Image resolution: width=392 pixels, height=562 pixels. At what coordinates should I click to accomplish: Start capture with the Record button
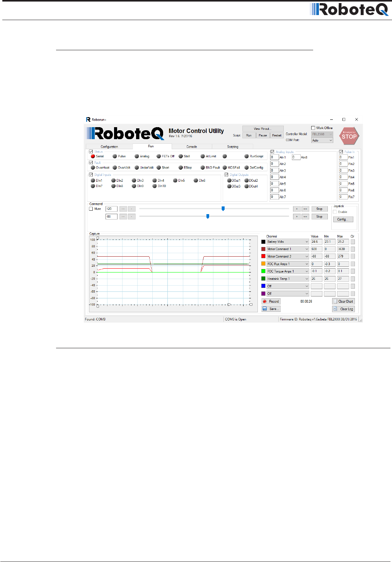271,301
